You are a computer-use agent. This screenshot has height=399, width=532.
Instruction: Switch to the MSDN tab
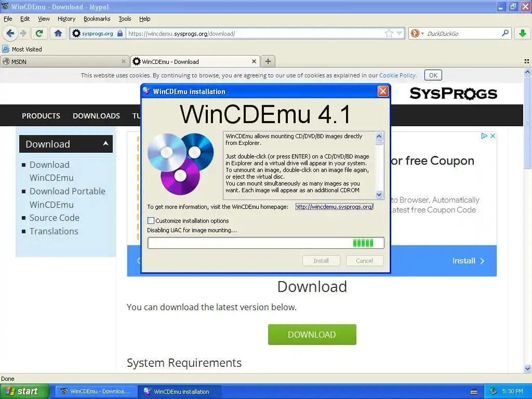click(64, 61)
